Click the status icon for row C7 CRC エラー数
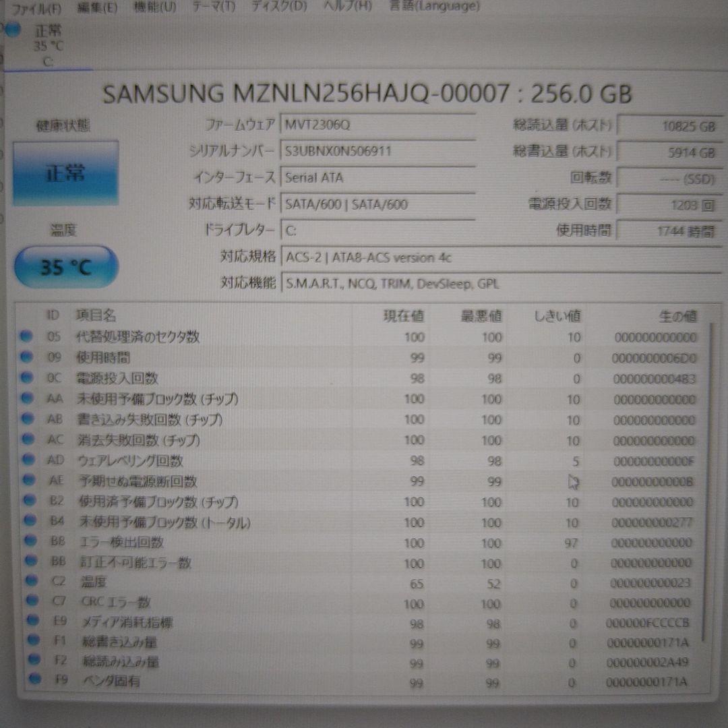Image resolution: width=728 pixels, height=728 pixels. tap(32, 601)
